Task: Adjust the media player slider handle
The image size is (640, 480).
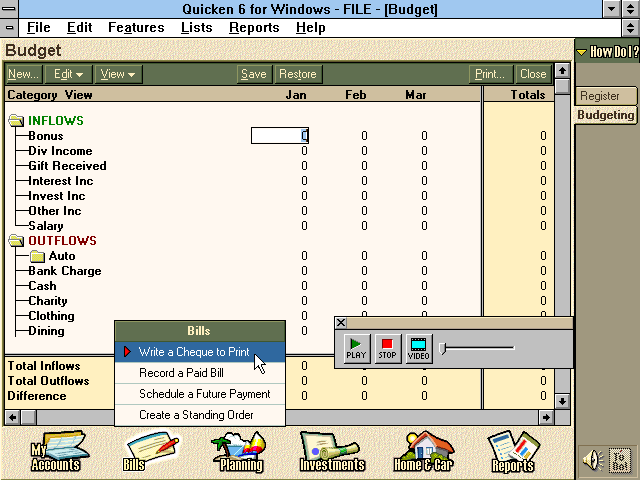Action: [x=442, y=348]
